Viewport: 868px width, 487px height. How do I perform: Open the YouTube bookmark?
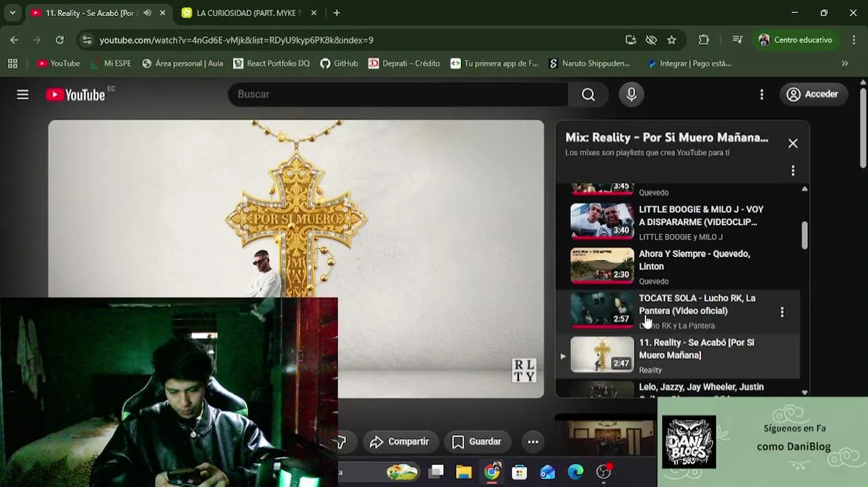(59, 64)
